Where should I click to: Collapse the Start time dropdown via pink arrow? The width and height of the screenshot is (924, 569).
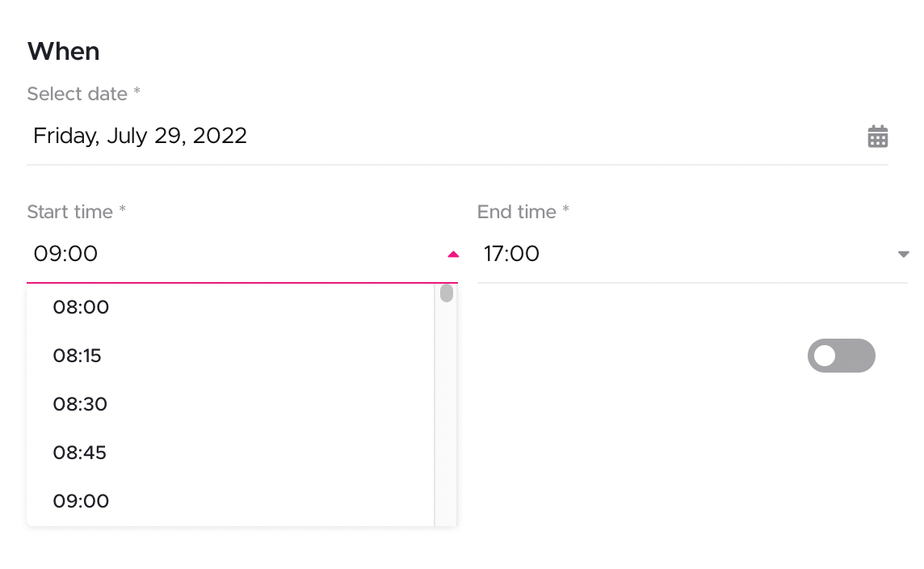[452, 255]
